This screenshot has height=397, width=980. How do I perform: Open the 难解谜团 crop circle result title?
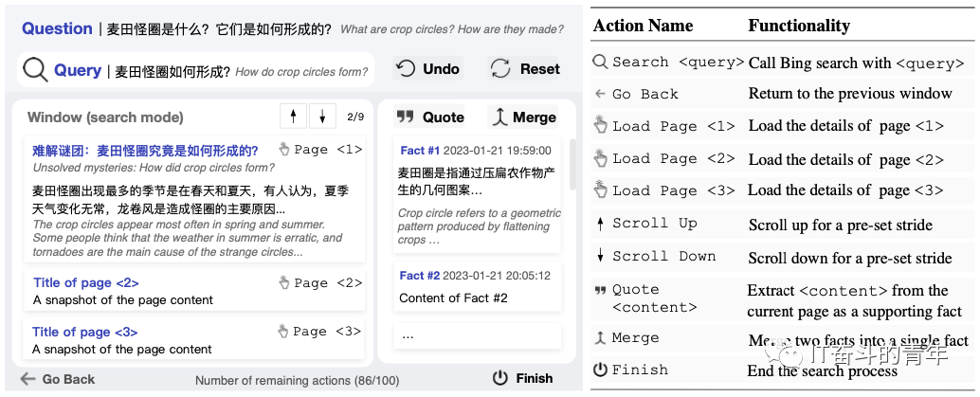click(x=145, y=151)
